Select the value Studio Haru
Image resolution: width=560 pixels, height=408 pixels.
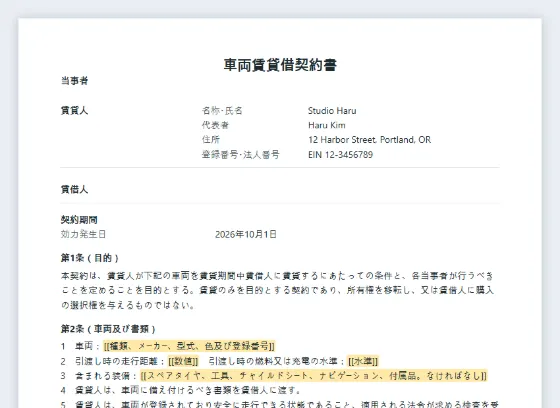point(332,110)
